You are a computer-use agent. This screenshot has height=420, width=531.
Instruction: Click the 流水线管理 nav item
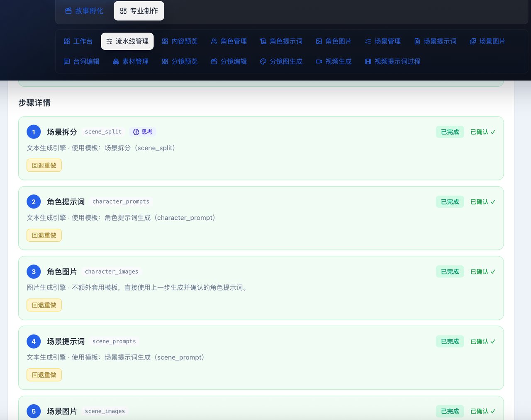(x=127, y=41)
